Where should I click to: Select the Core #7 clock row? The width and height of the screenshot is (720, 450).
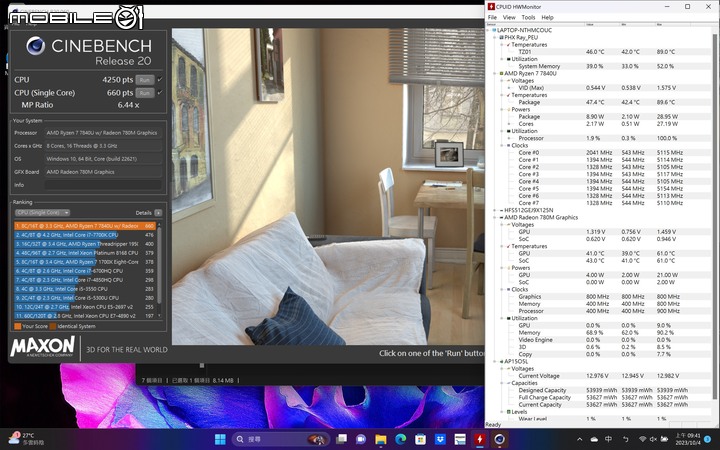[599, 203]
